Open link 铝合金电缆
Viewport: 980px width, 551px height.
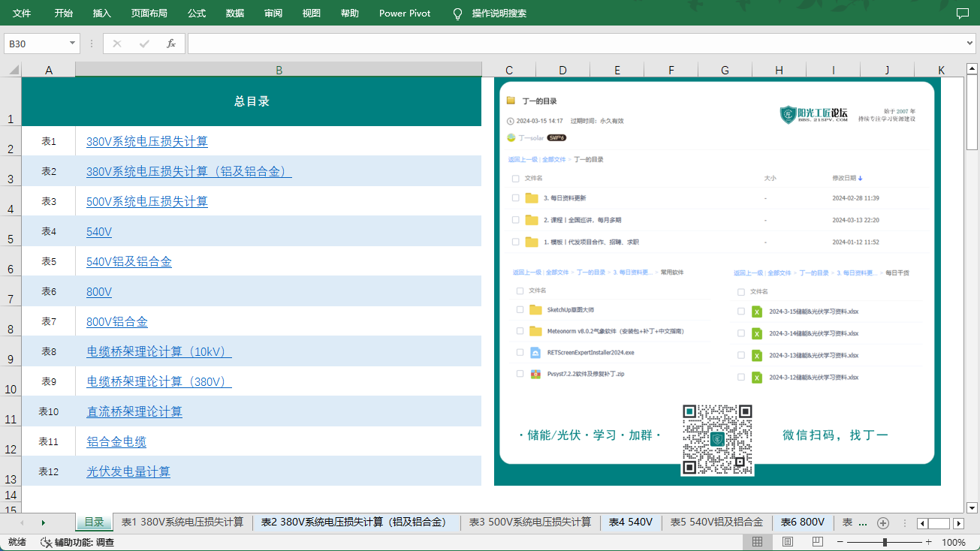click(116, 441)
